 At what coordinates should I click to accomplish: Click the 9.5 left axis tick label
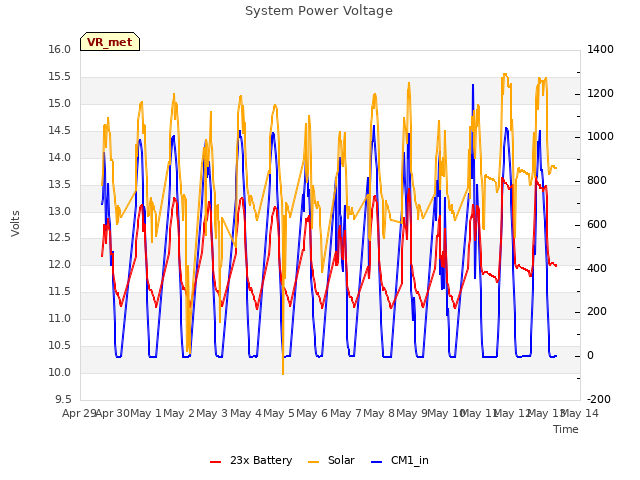[63, 399]
